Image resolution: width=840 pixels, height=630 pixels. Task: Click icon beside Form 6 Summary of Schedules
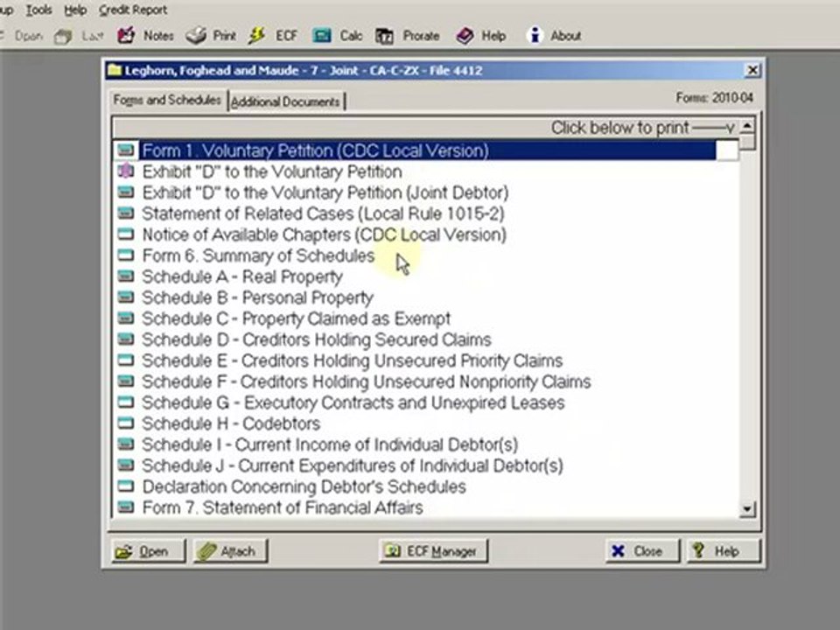[126, 255]
